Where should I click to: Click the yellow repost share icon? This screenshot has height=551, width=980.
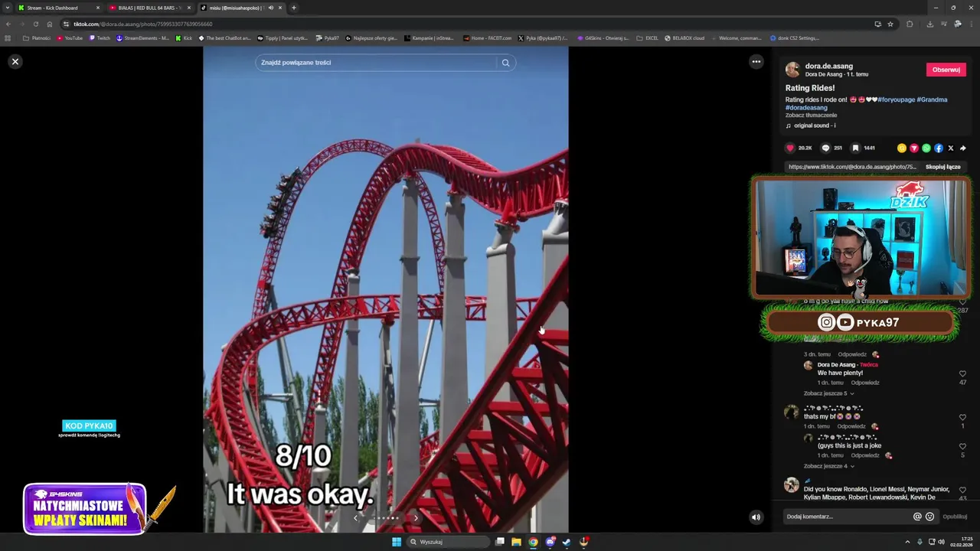coord(902,148)
